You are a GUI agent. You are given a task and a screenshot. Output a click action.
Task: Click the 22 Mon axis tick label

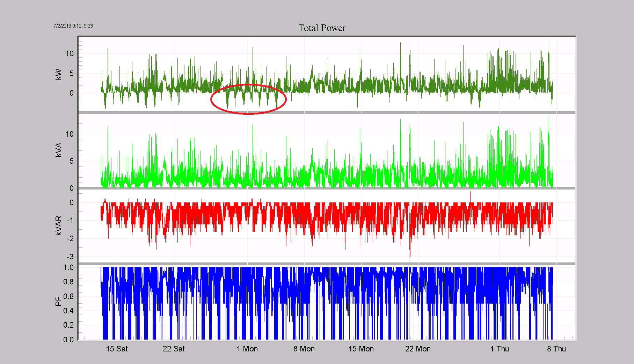click(418, 349)
